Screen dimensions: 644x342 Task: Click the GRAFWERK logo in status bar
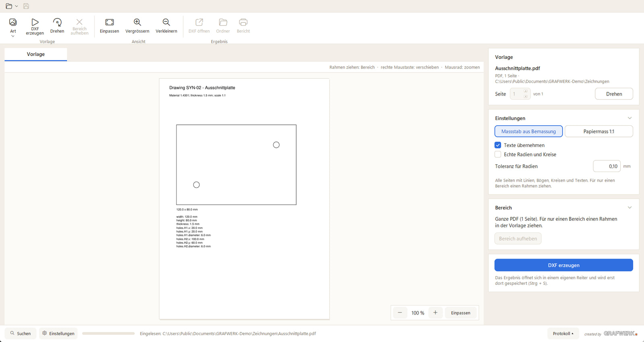point(620,334)
